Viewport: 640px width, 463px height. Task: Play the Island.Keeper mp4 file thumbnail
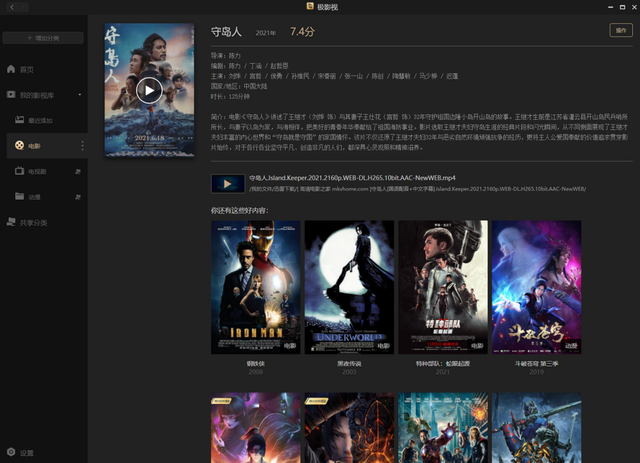pyautogui.click(x=228, y=184)
